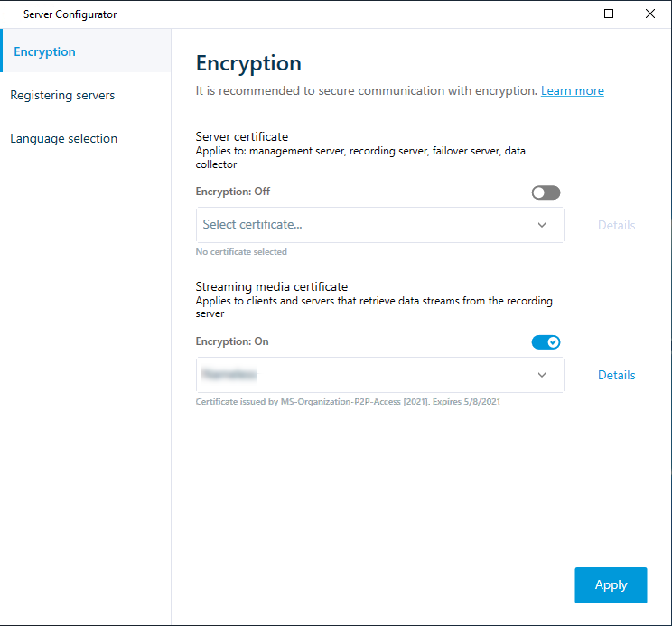The width and height of the screenshot is (672, 626).
Task: Open the Registering servers section
Action: click(x=62, y=95)
